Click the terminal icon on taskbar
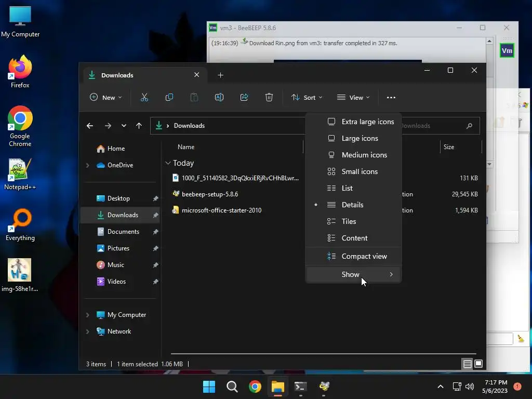 click(301, 387)
